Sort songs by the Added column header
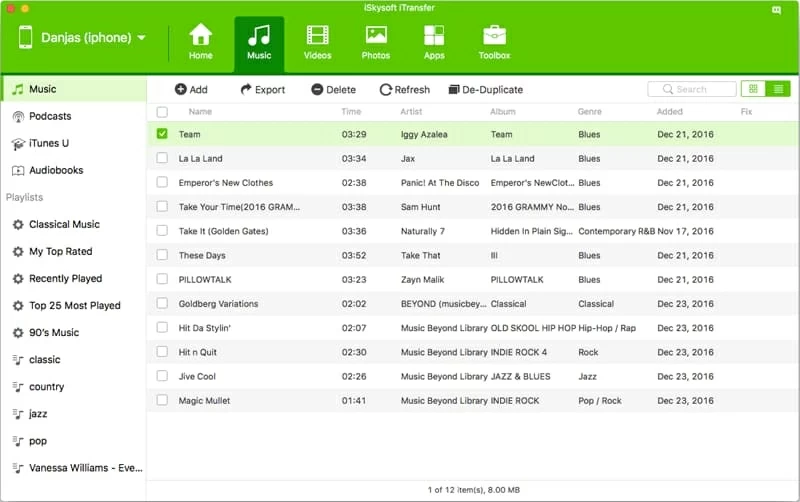Screen dimensions: 800x502 tap(670, 112)
